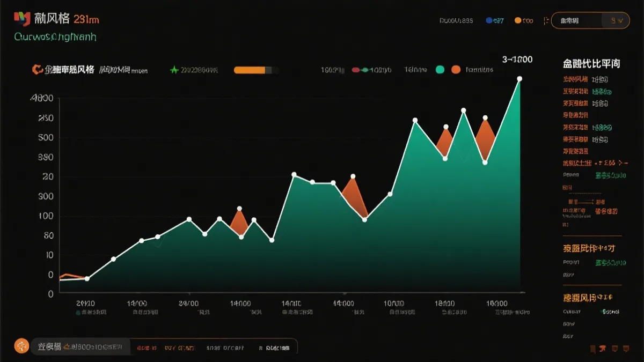Click the red-green app logo in the header
The width and height of the screenshot is (644, 362).
[22, 19]
